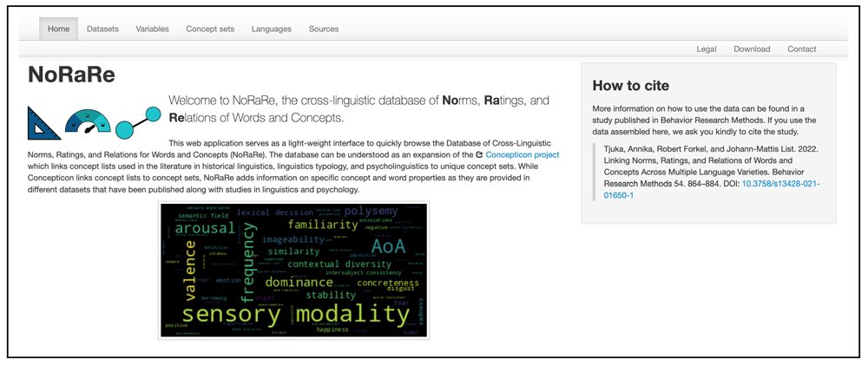The height and width of the screenshot is (365, 868).
Task: Click the word 'AoA' in the word cloud
Action: (388, 245)
